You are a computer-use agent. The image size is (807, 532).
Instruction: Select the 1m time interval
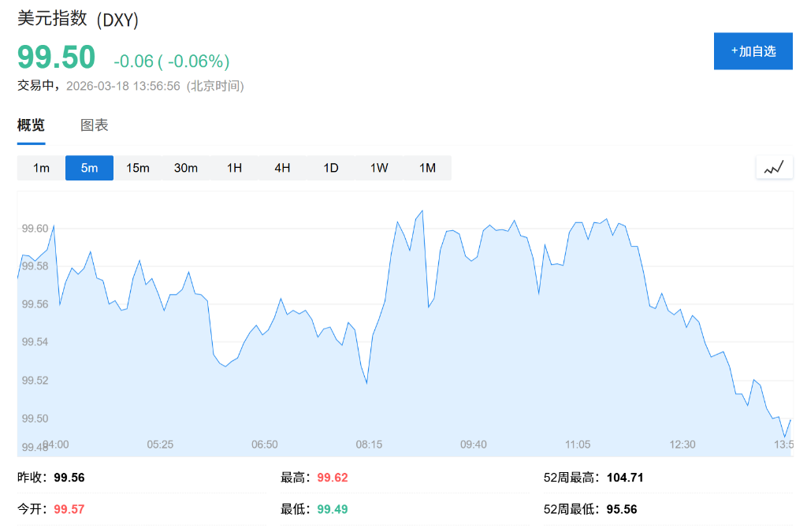click(x=40, y=167)
